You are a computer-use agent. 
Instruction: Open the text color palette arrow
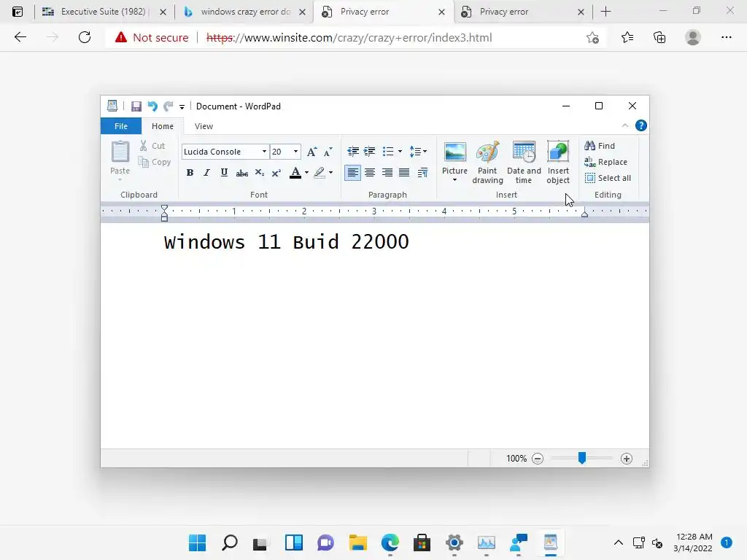click(x=307, y=172)
